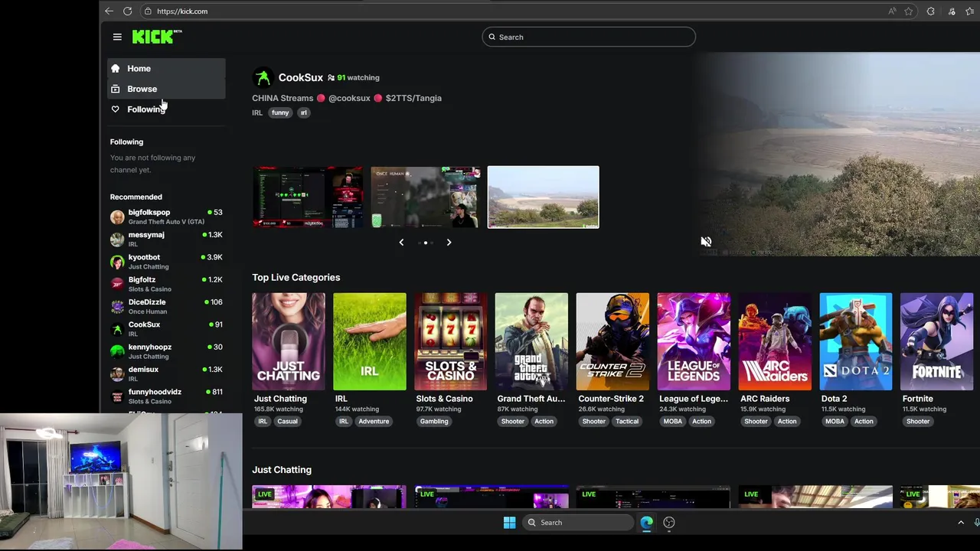Refresh the kick.com page
Image resolution: width=980 pixels, height=551 pixels.
click(x=127, y=11)
